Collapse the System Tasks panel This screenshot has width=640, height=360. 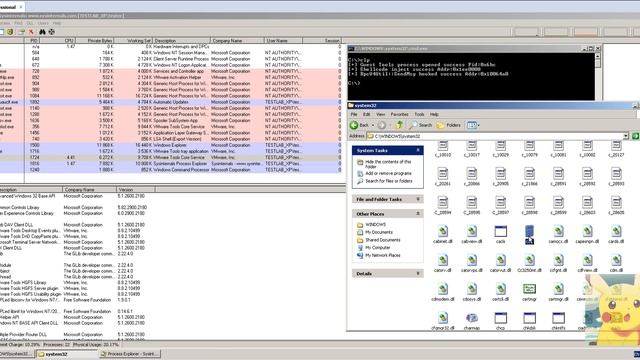click(418, 151)
